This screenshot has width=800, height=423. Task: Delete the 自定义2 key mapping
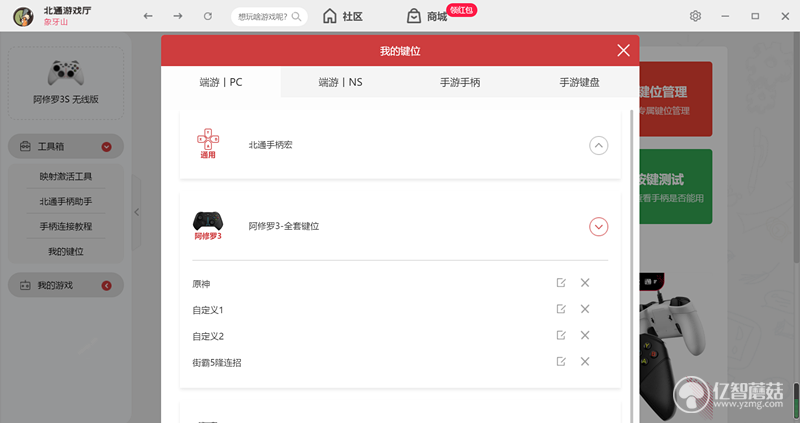(x=585, y=335)
